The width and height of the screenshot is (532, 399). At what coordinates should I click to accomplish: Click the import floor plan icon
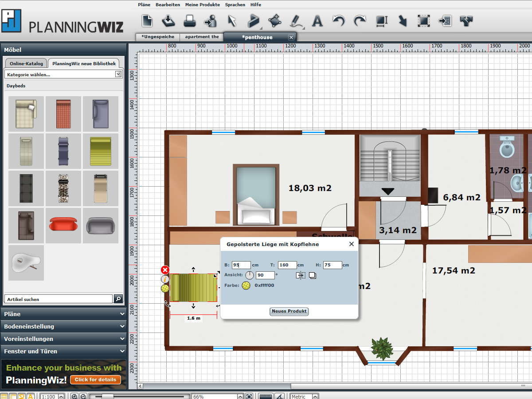445,20
